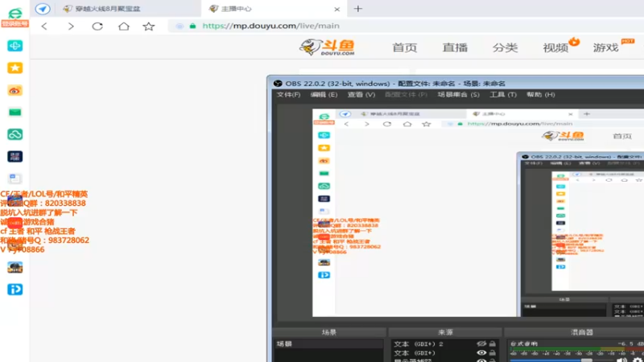Open the OBS 帮助(H) menu
Screen dimensions: 644x362
[x=541, y=94]
